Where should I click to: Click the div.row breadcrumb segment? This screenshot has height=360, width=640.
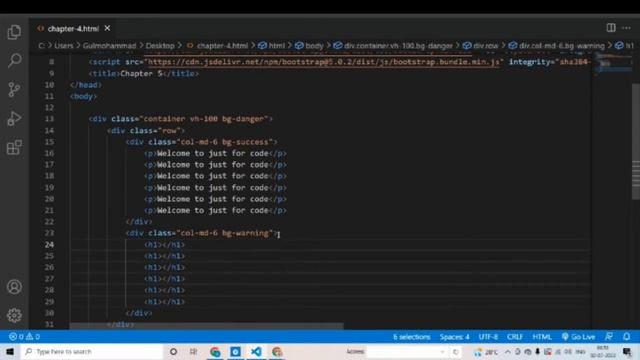pyautogui.click(x=486, y=46)
